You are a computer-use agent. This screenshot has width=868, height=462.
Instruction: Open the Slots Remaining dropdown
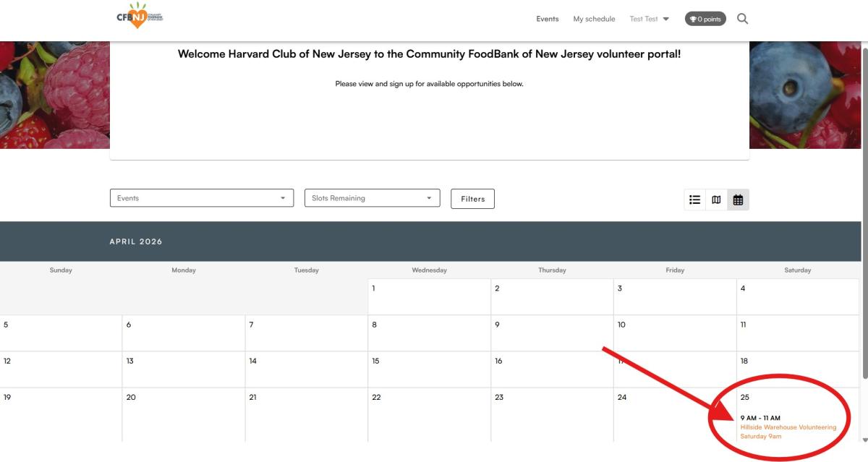tap(372, 198)
